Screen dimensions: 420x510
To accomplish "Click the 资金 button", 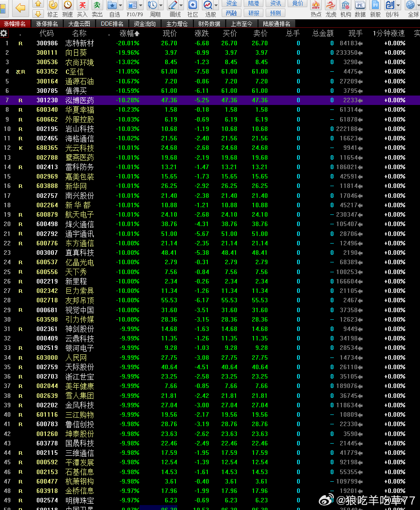I will [x=232, y=3].
